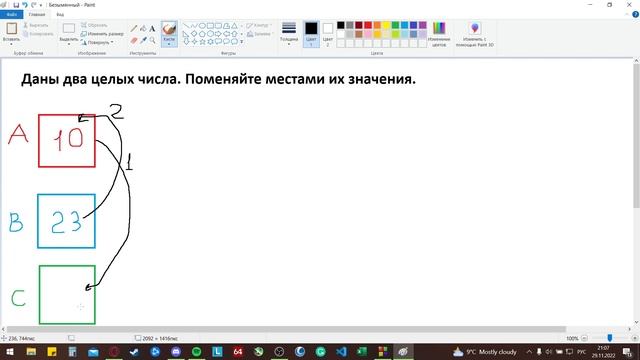The height and width of the screenshot is (360, 640).
Task: Click the horizontal canvas scrollbar
Action: click(x=286, y=329)
